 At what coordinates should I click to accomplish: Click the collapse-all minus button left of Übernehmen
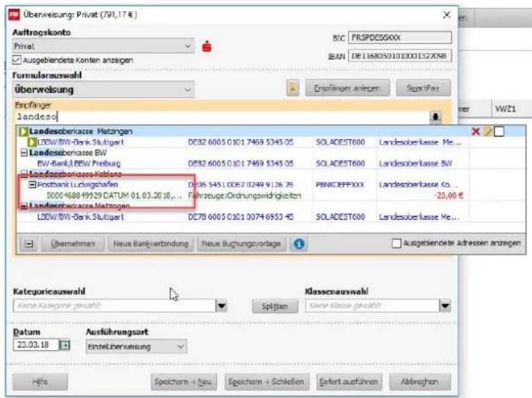(29, 244)
